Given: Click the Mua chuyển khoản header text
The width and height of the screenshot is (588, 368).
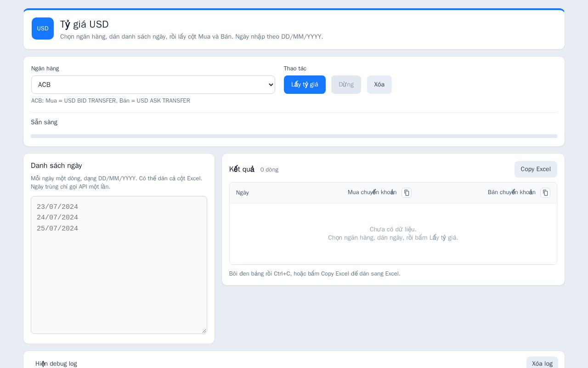Looking at the screenshot, I should 372,192.
